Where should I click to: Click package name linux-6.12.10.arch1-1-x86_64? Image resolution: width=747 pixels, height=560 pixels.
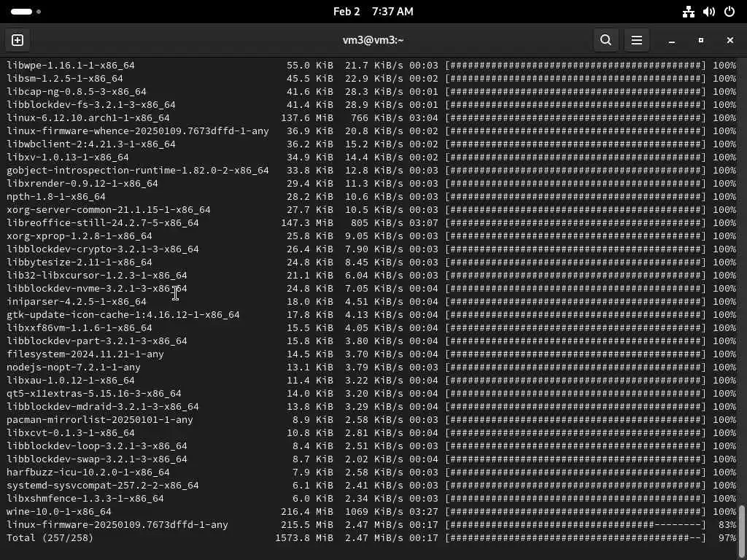88,117
